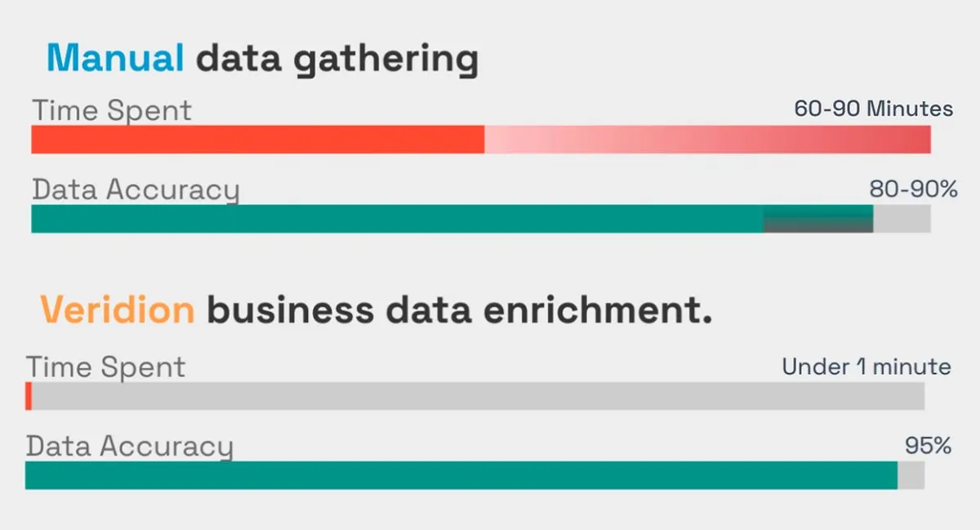Click the solid red part of the manual Time Spent bar
Image resolution: width=980 pixels, height=530 pixels.
click(258, 140)
